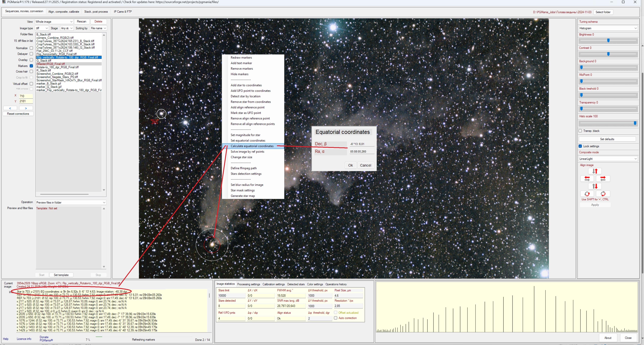644x345 pixels.
Task: Open the Tuning schema Histogram dropdown
Action: point(608,28)
